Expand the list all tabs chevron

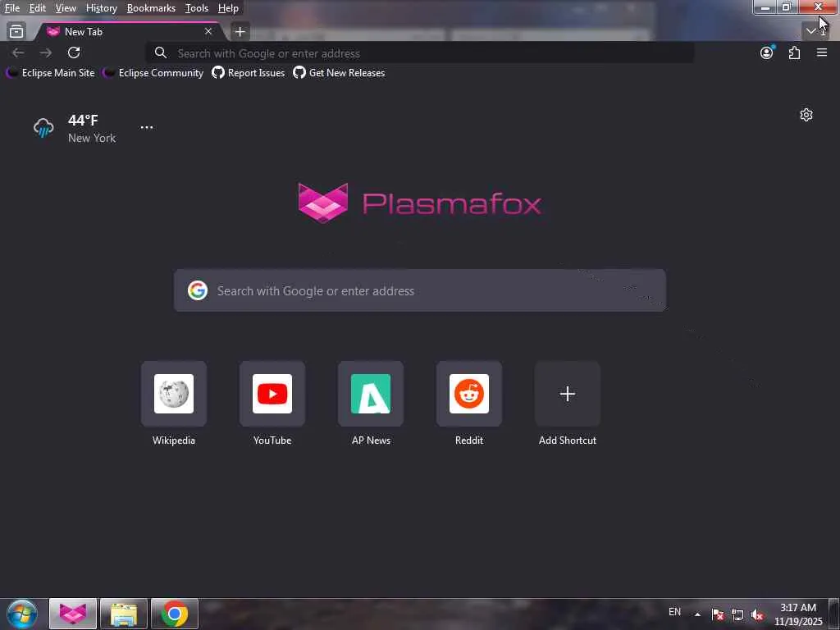click(x=811, y=31)
